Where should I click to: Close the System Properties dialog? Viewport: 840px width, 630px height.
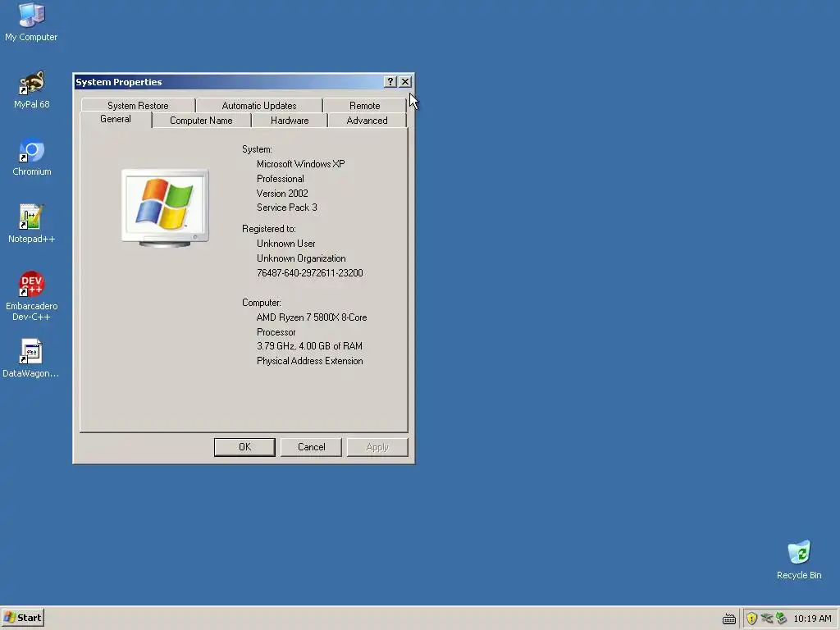(405, 81)
